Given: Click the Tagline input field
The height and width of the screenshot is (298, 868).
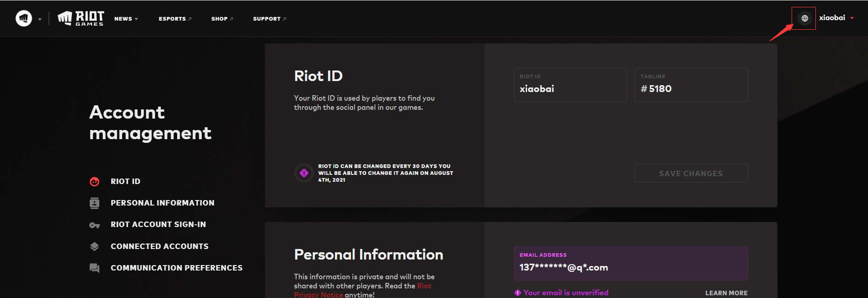Looking at the screenshot, I should click(x=691, y=85).
